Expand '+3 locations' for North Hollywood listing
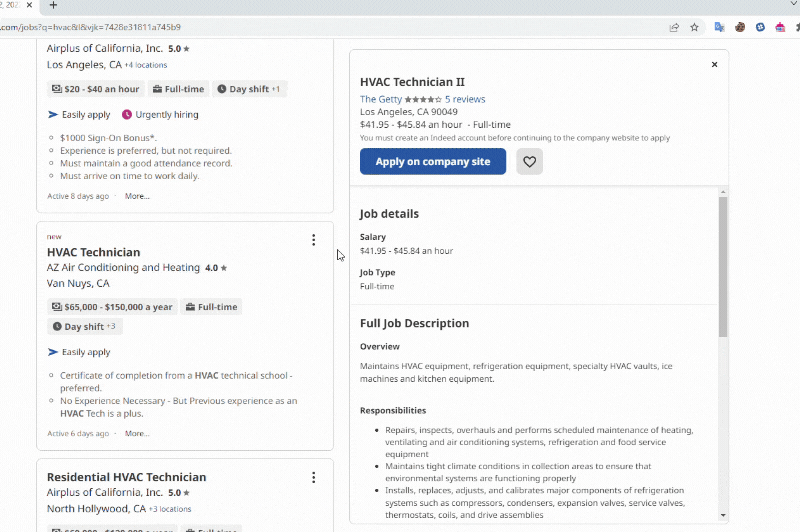Screen dimensions: 800x532 (x=170, y=509)
